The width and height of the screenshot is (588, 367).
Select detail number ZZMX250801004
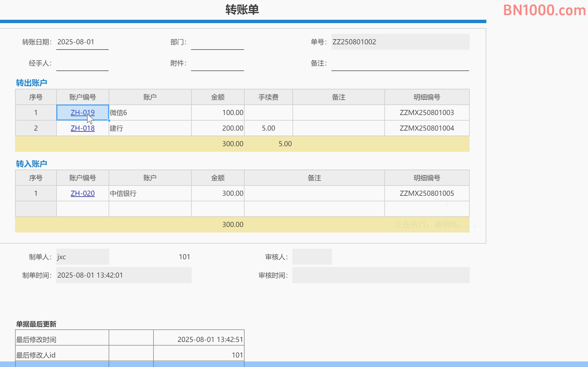pos(427,128)
